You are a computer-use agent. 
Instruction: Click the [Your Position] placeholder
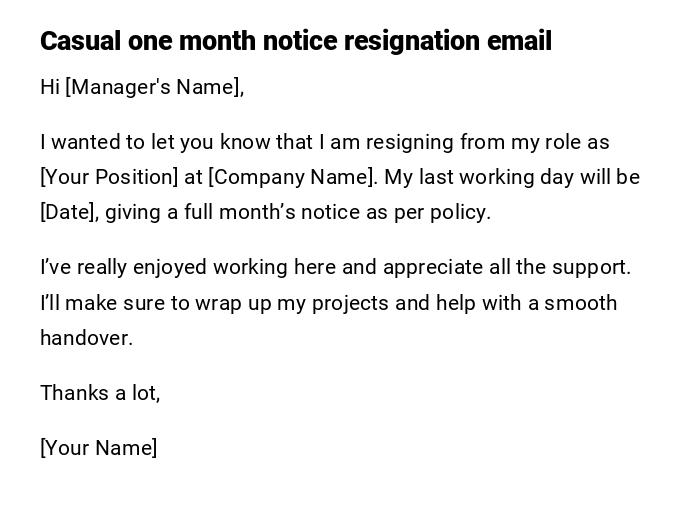[108, 177]
